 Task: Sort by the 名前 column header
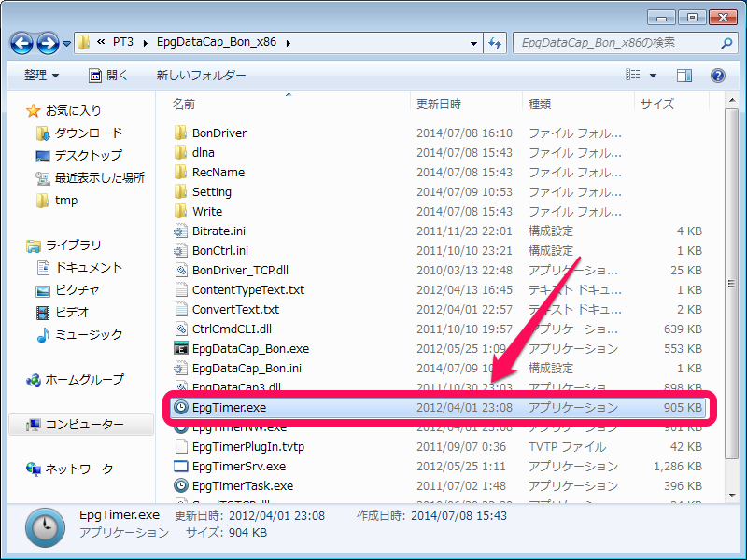tap(184, 104)
